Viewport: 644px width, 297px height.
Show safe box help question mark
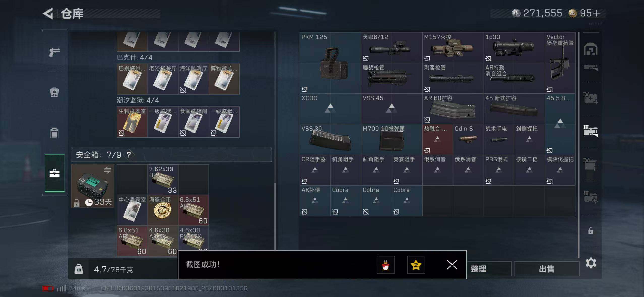click(x=129, y=155)
